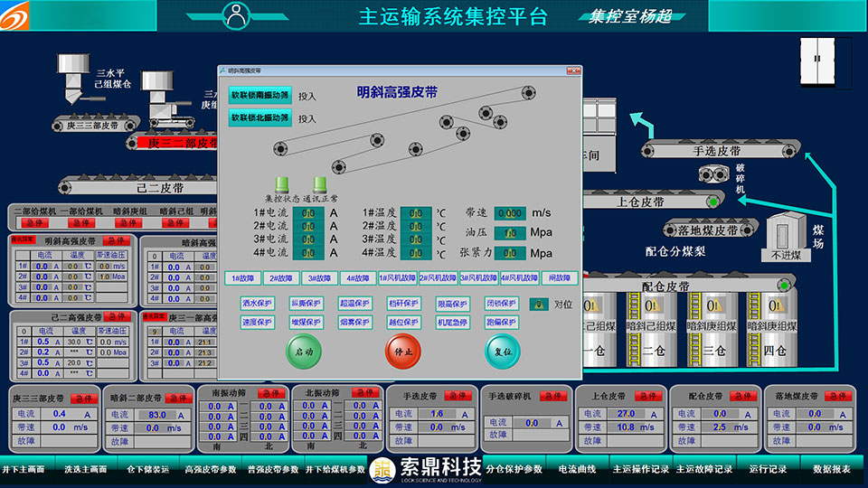Click the orange company logo icon

pyautogui.click(x=20, y=16)
